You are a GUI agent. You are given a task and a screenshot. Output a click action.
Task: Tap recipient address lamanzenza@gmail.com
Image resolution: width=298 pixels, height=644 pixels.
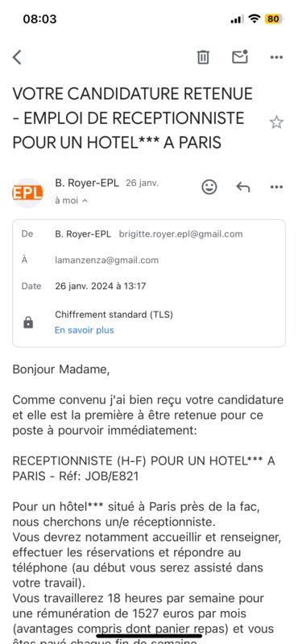(106, 260)
